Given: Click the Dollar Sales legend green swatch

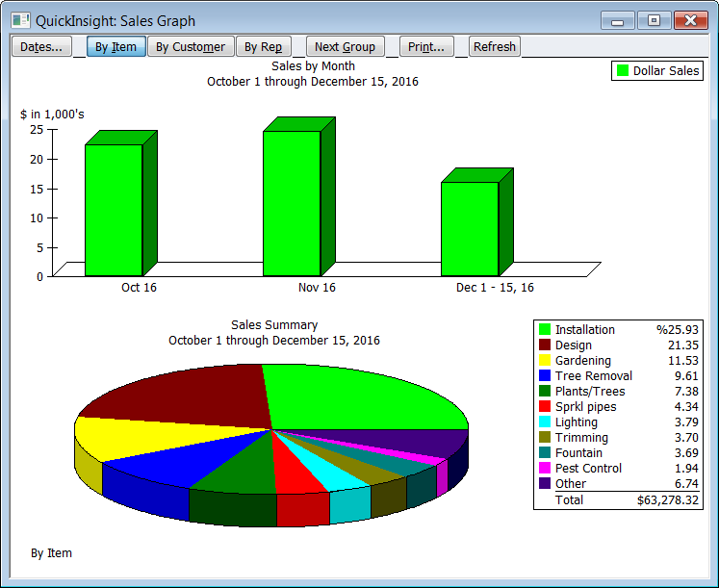Looking at the screenshot, I should (623, 71).
